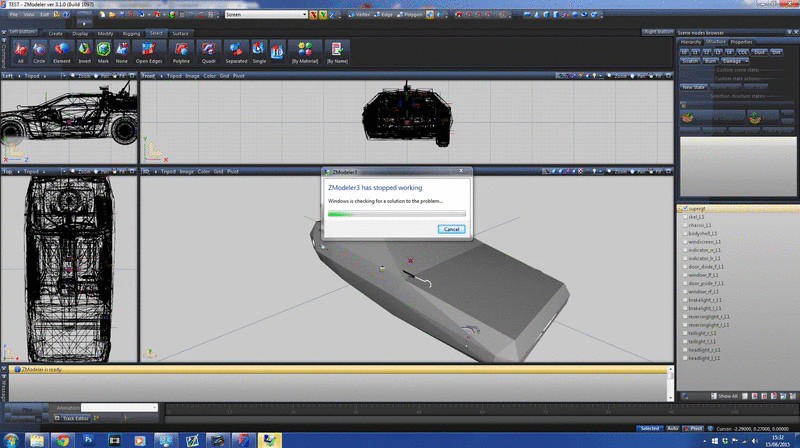
Task: Choose the Mark selection tool
Action: [x=103, y=52]
